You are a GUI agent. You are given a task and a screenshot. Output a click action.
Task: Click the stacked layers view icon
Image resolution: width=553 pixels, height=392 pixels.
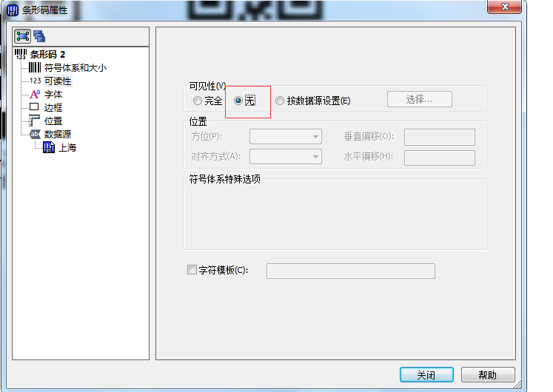39,36
